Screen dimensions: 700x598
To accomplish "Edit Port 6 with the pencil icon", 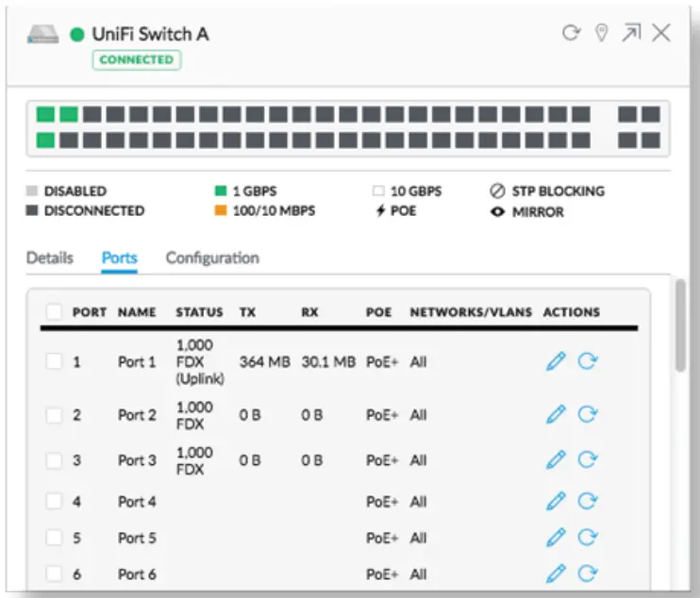I will [x=556, y=573].
